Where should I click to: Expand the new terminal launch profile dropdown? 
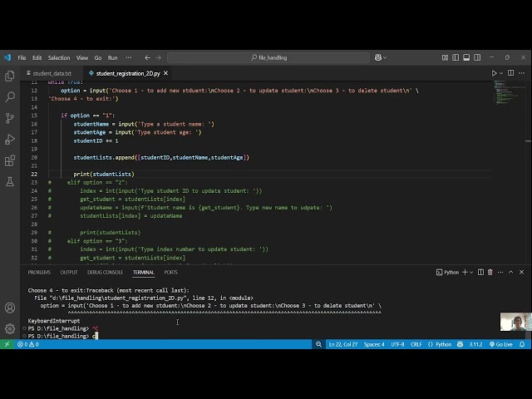[471, 273]
